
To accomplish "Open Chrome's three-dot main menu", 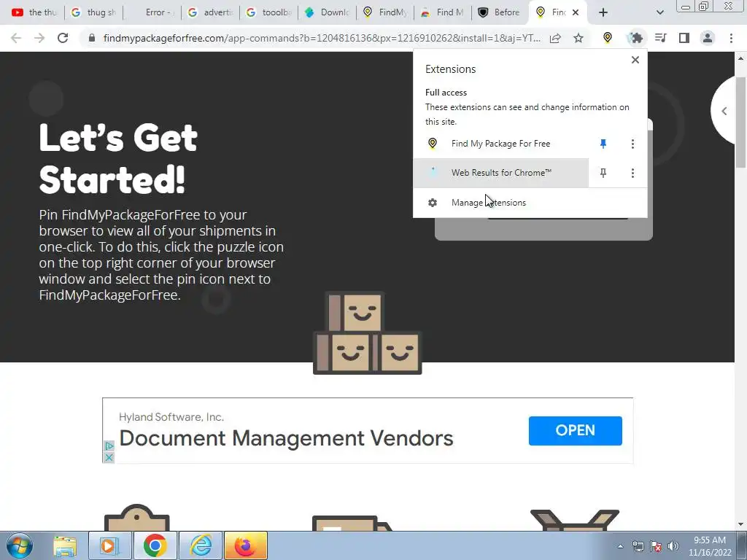I will 731,38.
